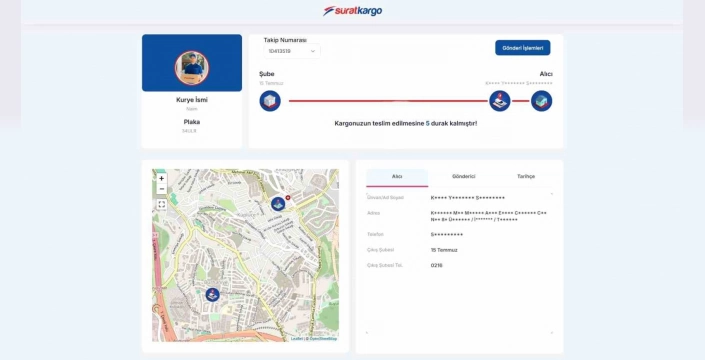
Task: Click the Kurye İsmi heading
Action: pos(192,100)
